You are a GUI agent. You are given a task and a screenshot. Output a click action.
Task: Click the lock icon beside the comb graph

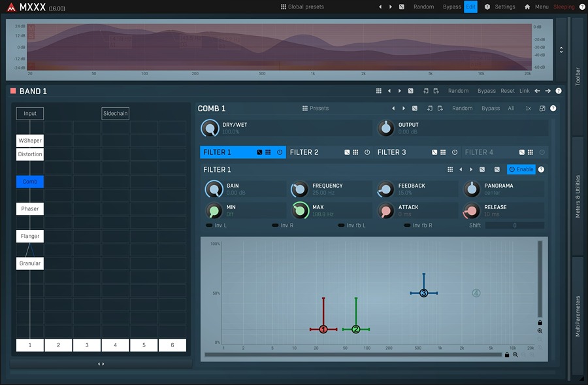click(x=540, y=322)
